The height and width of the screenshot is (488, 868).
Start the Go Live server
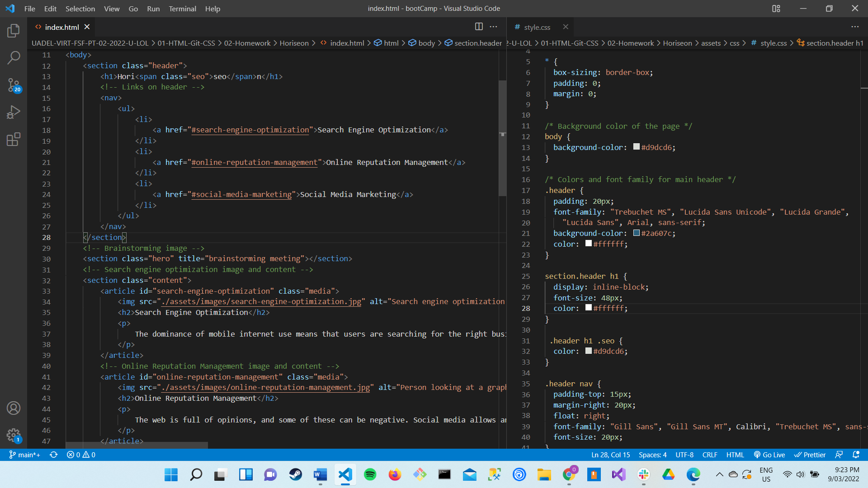point(770,455)
